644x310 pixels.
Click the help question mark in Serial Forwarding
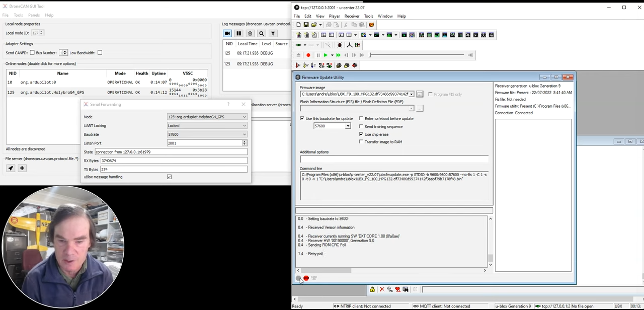coord(228,104)
